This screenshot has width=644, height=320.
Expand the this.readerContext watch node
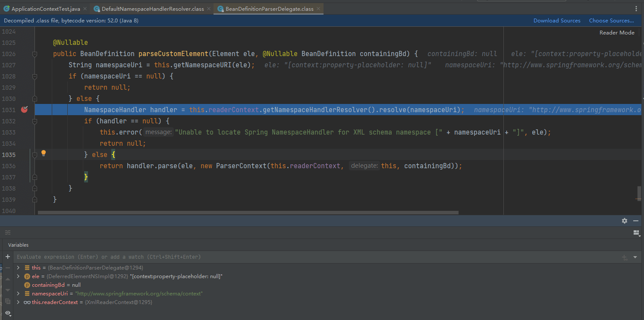click(18, 302)
